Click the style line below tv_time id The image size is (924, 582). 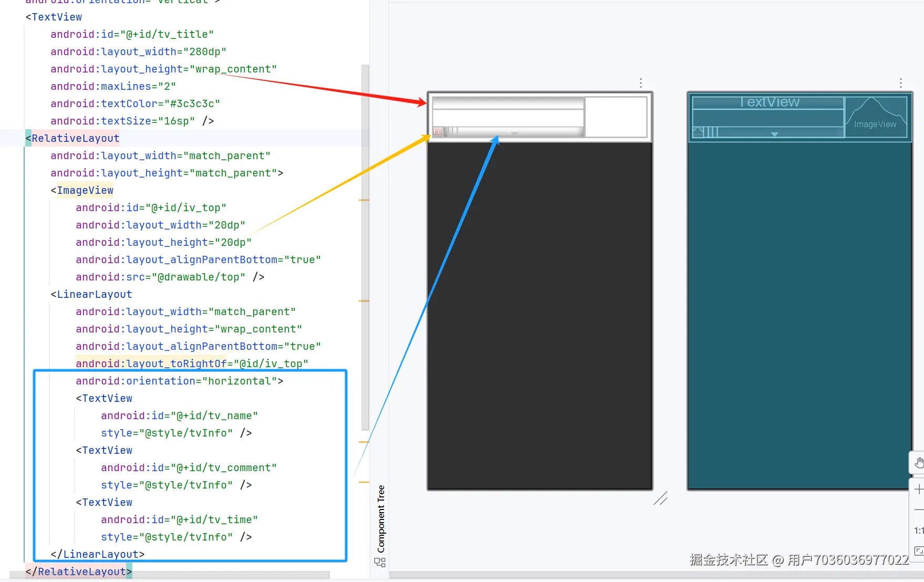click(177, 537)
